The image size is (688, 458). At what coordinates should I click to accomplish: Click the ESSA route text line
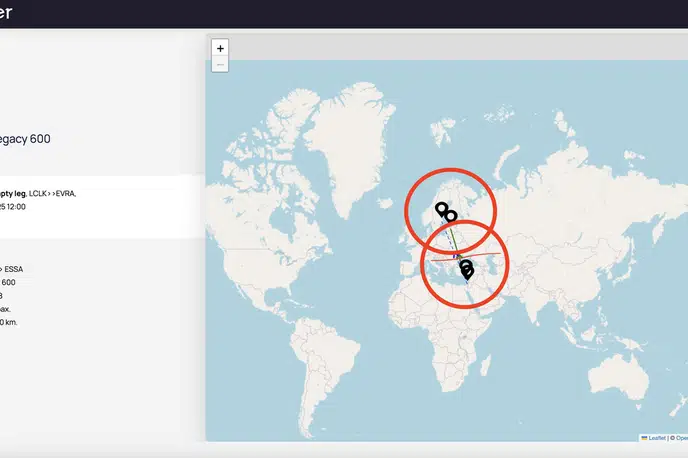pyautogui.click(x=14, y=268)
